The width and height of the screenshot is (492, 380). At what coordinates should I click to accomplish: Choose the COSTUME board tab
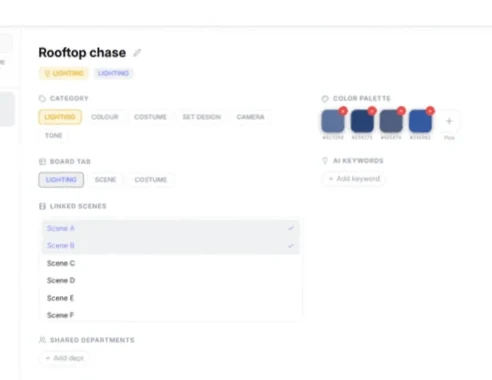(x=151, y=180)
